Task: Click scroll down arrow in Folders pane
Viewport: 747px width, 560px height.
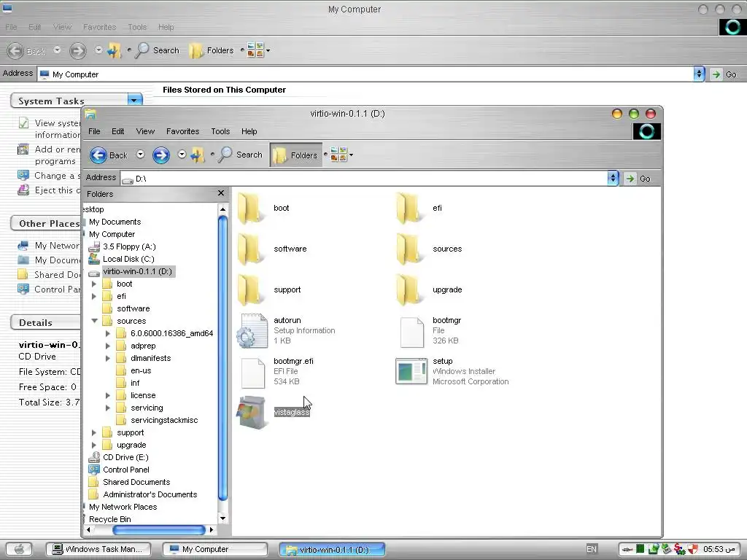Action: pyautogui.click(x=222, y=518)
